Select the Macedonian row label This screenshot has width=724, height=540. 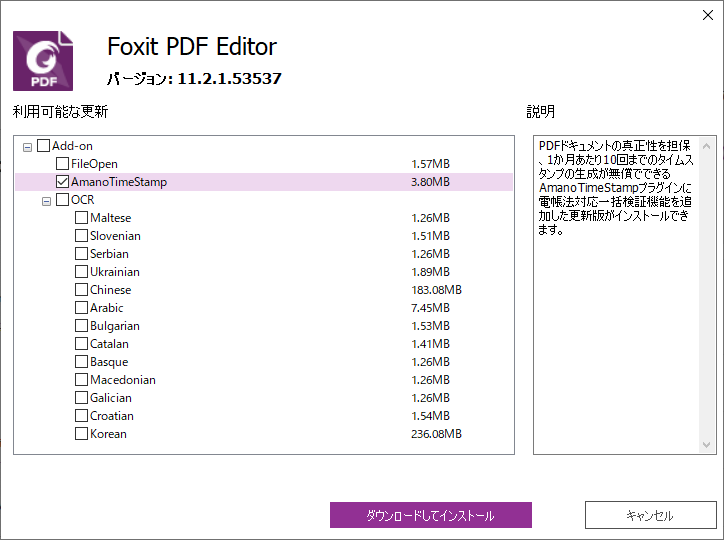(x=123, y=380)
